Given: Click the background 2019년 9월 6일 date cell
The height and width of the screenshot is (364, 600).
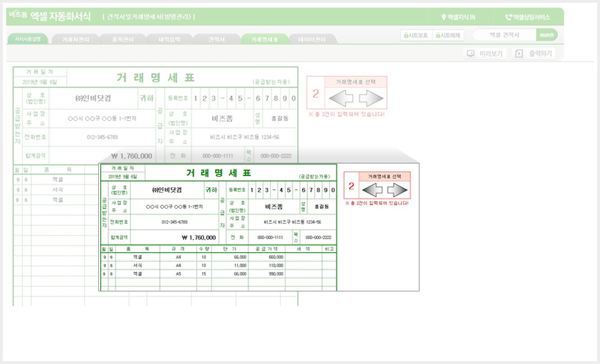Looking at the screenshot, I should 39,82.
